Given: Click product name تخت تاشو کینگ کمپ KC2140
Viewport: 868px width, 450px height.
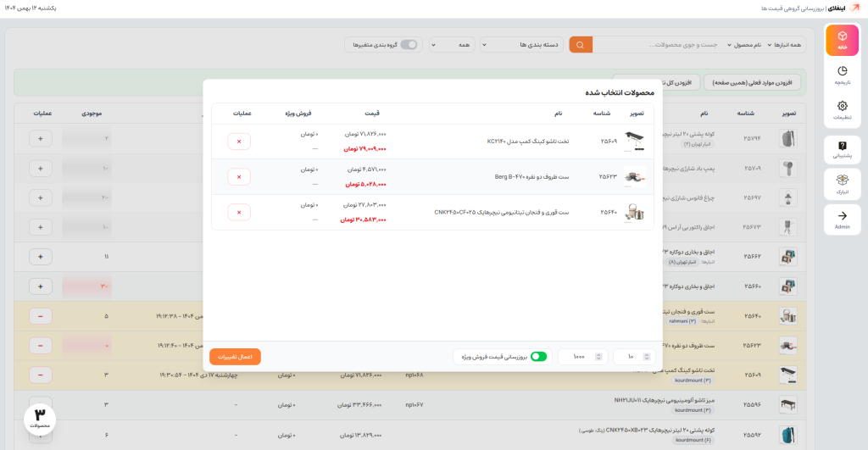Looking at the screenshot, I should point(527,142).
